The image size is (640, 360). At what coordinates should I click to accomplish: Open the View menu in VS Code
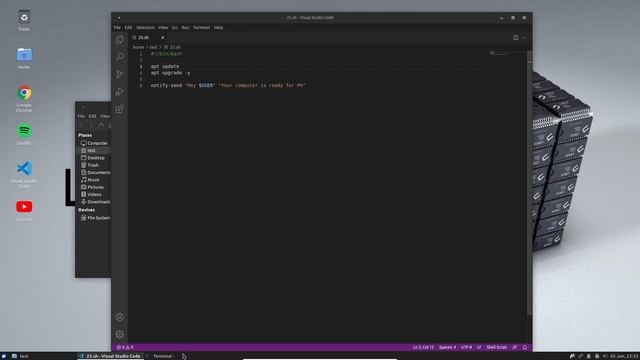tap(163, 27)
